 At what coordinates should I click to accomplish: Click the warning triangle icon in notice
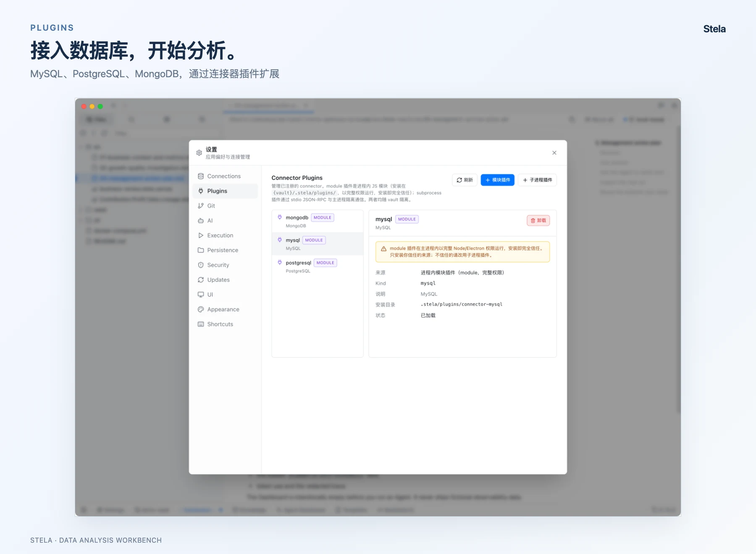coord(383,249)
